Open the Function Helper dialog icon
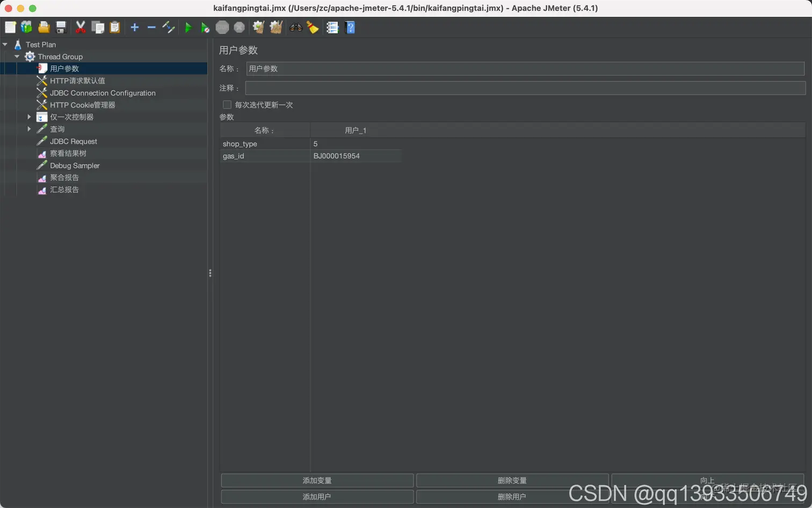 (x=332, y=27)
